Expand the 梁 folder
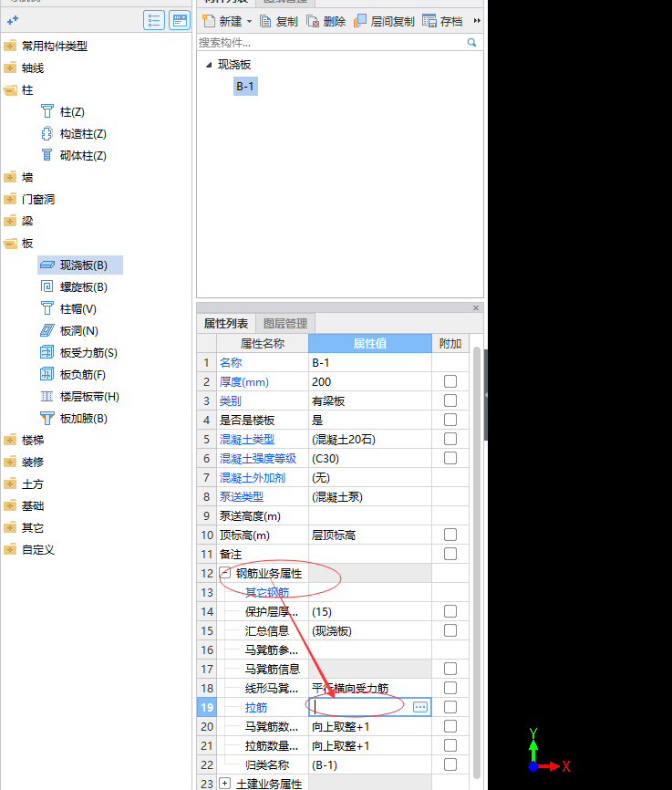This screenshot has height=790, width=672. [10, 221]
